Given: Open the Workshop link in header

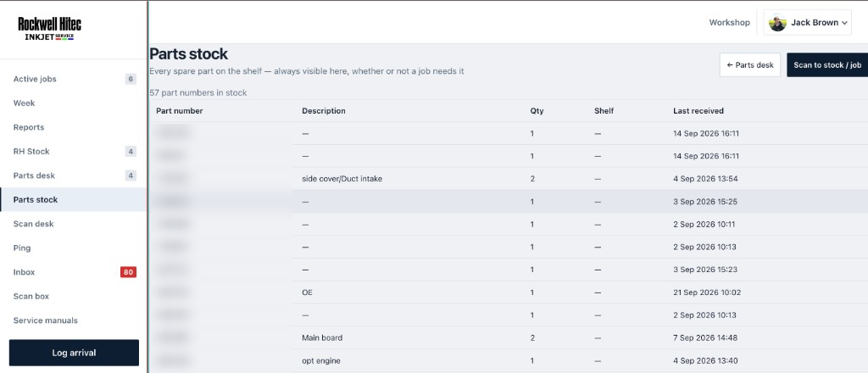Looking at the screenshot, I should (729, 23).
